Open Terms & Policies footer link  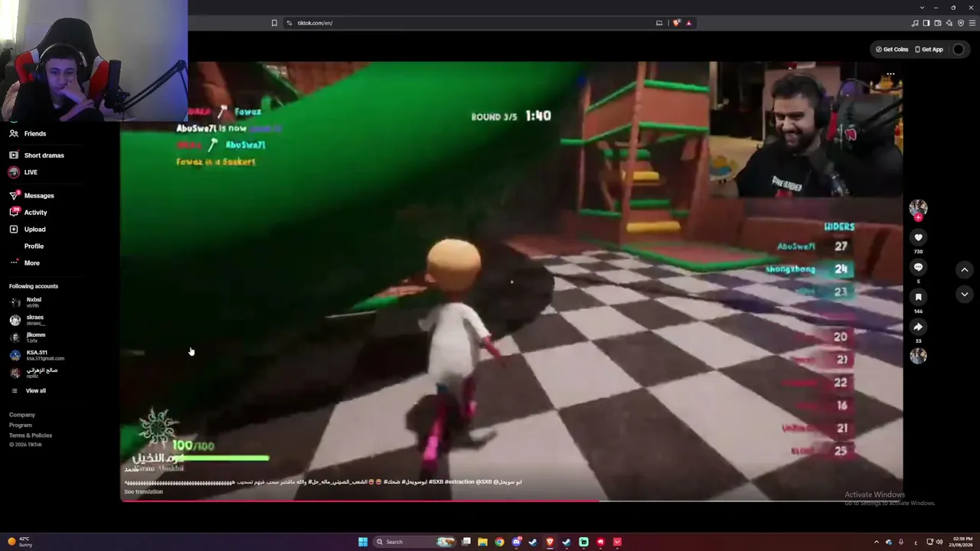[31, 435]
